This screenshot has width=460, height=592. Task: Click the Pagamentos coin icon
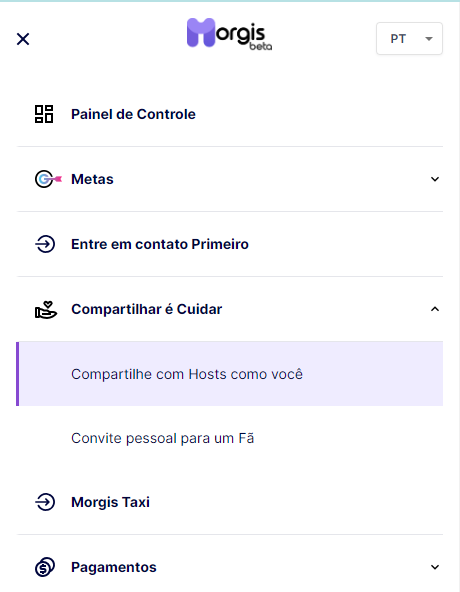point(45,567)
